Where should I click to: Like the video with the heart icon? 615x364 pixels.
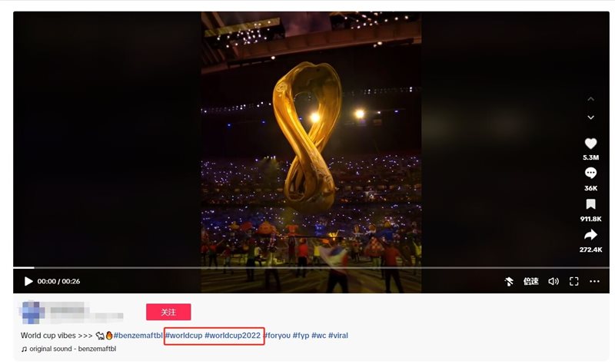coord(590,144)
